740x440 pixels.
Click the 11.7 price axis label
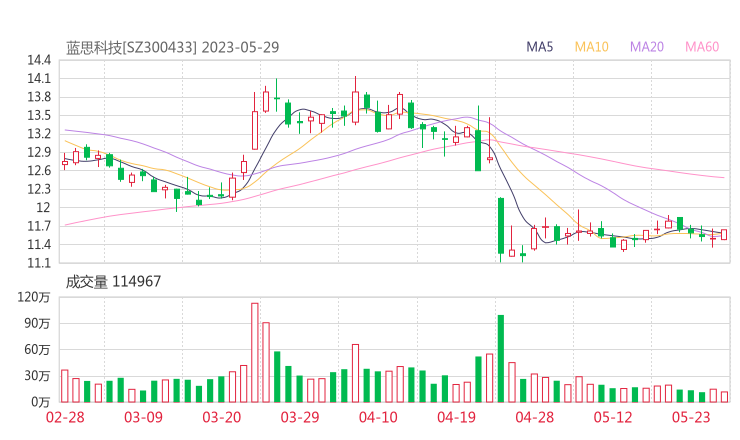point(39,226)
